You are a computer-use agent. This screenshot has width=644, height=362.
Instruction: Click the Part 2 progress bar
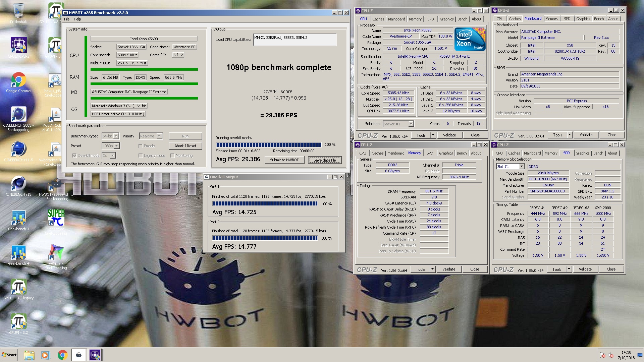tap(265, 238)
